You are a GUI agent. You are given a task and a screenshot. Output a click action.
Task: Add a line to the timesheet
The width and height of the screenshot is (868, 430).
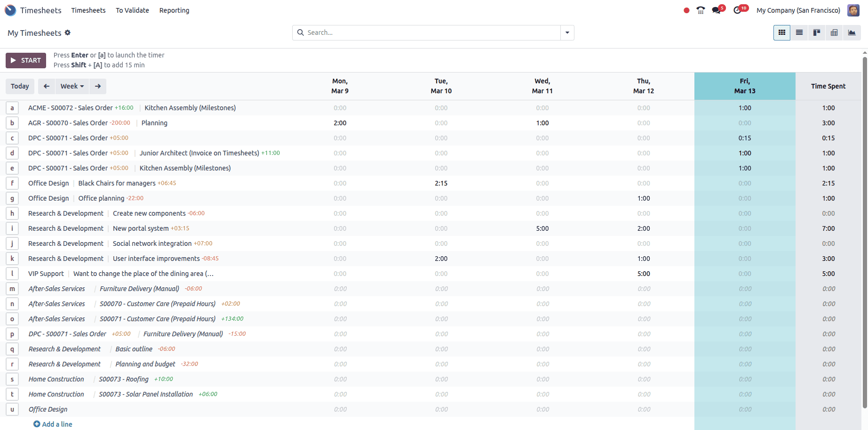click(x=53, y=424)
